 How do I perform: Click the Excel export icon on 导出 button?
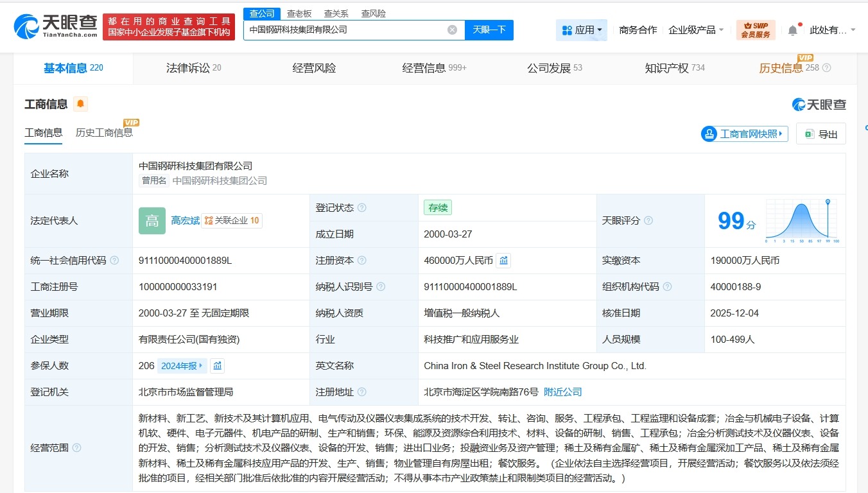[808, 134]
